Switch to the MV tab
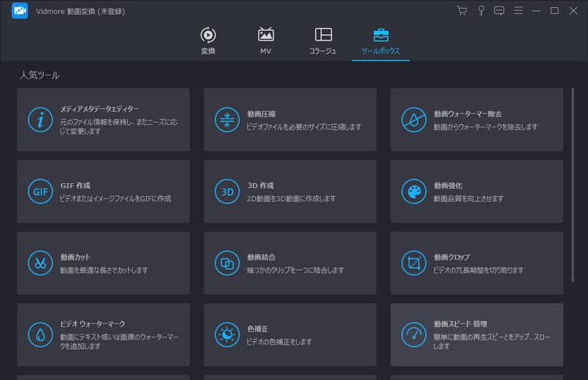 click(x=265, y=41)
